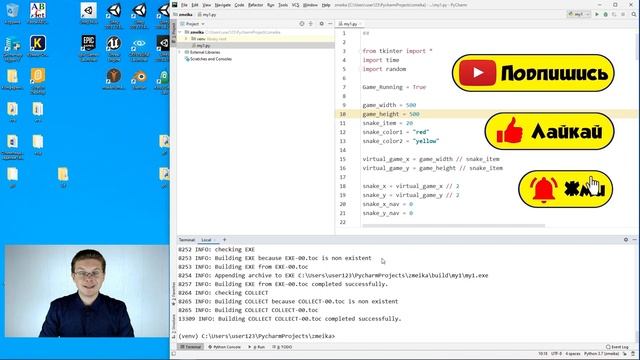Screen dimensions: 640x360
Task: Open the Refactor menu
Action: pos(256,5)
